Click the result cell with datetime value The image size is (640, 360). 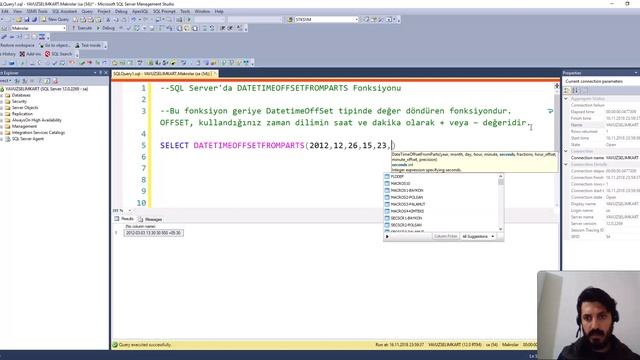pos(153,233)
